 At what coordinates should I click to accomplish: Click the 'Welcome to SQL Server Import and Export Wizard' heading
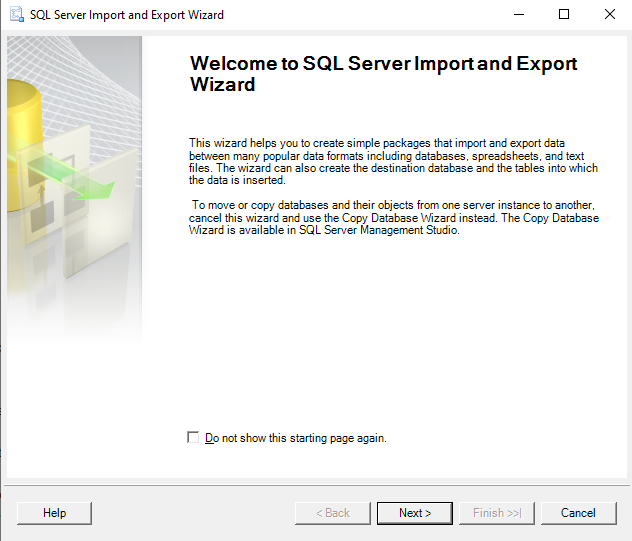point(383,74)
